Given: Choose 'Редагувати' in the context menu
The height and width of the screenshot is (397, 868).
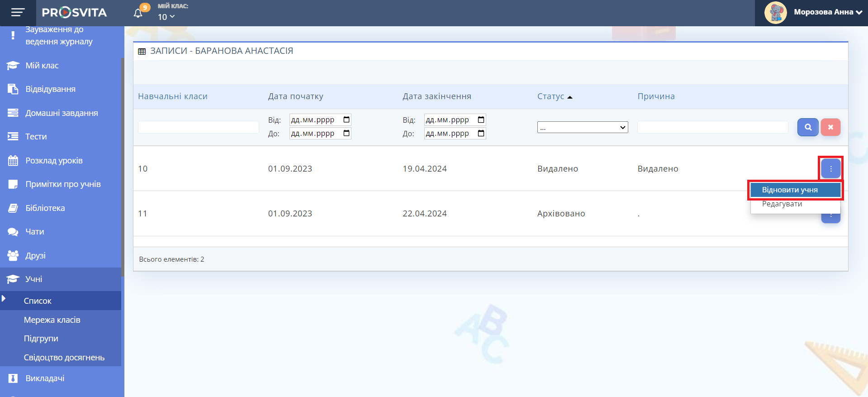Looking at the screenshot, I should (782, 204).
